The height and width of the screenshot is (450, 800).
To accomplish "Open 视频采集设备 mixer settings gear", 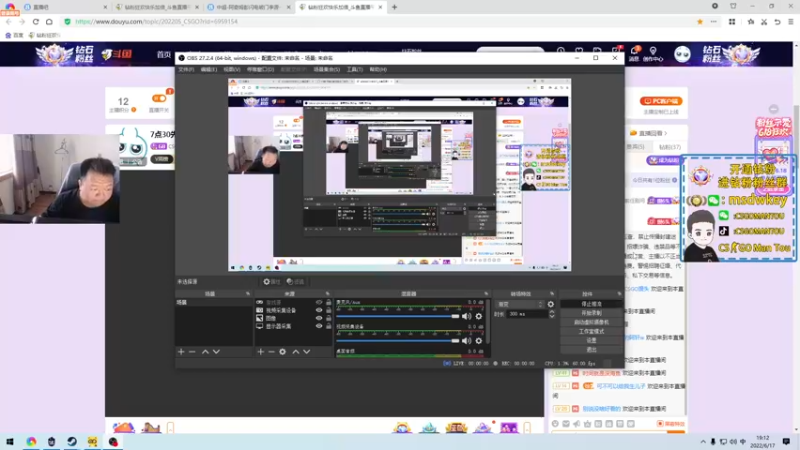I will pyautogui.click(x=479, y=340).
